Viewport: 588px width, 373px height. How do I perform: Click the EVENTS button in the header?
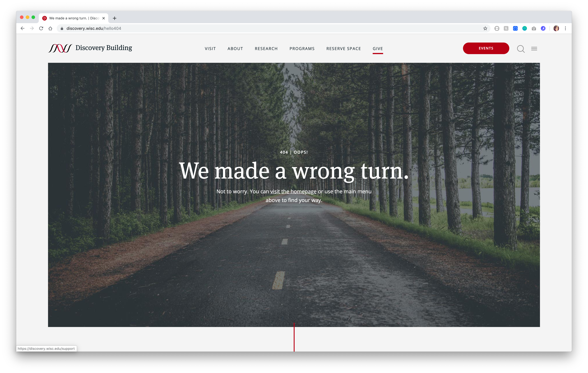point(486,48)
